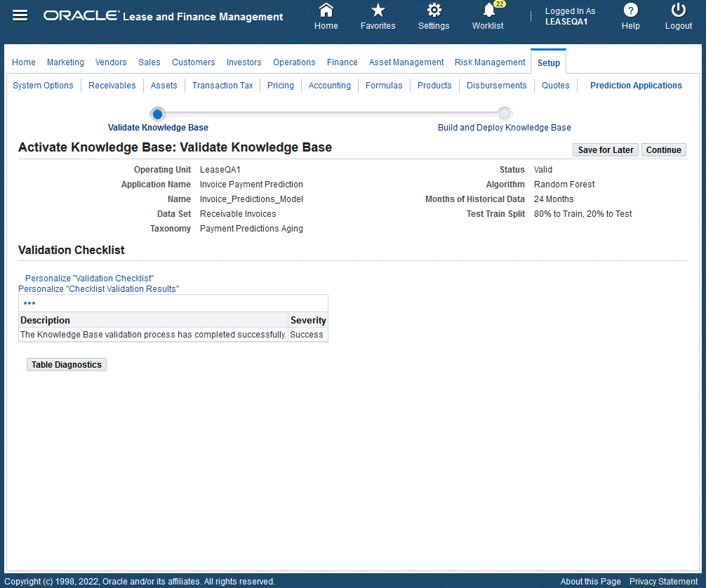Open the Asset Management tab
The image size is (706, 588).
pos(406,62)
